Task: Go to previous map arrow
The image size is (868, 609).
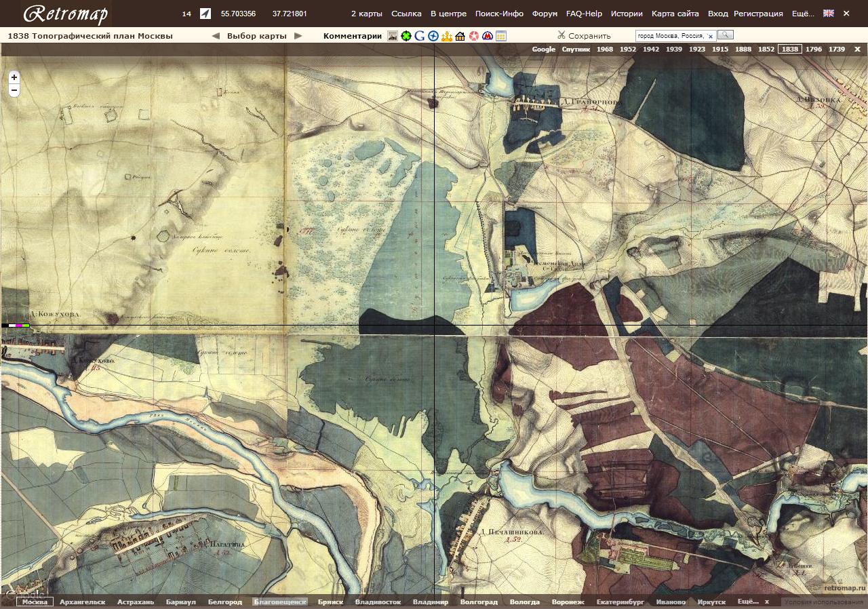Action: pyautogui.click(x=216, y=36)
